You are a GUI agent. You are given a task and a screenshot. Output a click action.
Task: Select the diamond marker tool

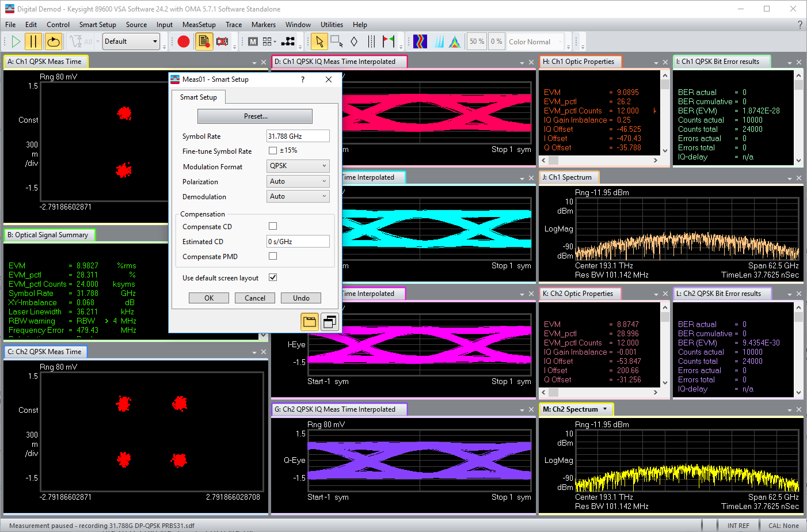[x=354, y=41]
